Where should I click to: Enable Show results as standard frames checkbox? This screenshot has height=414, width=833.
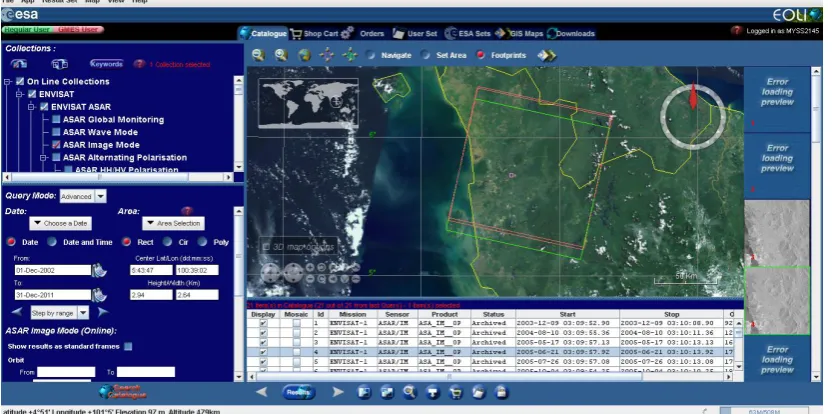pos(128,347)
